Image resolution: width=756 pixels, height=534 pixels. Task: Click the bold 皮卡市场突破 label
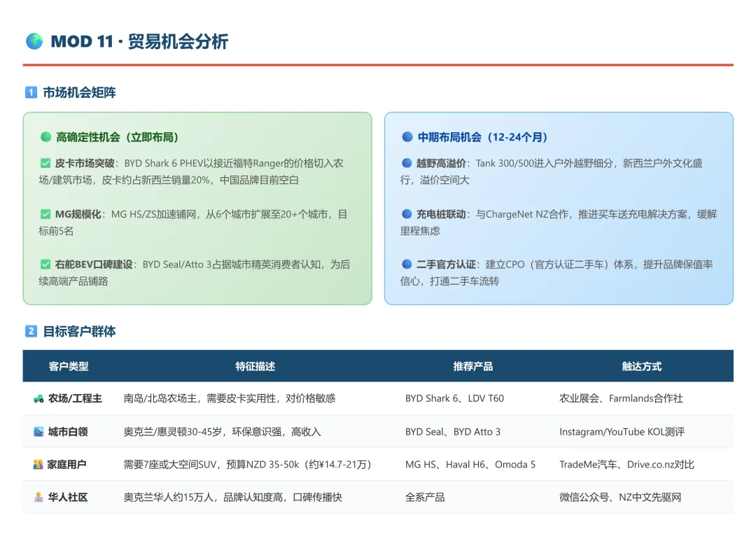(x=85, y=163)
